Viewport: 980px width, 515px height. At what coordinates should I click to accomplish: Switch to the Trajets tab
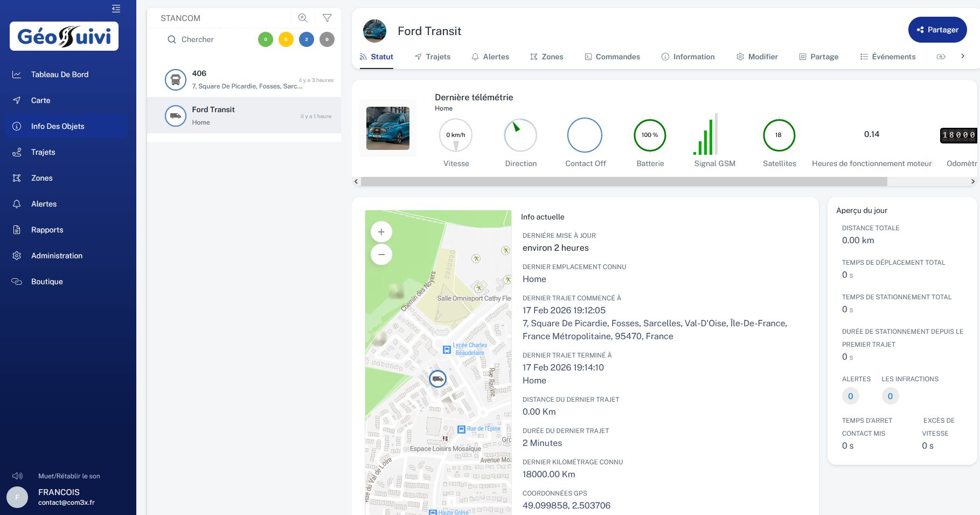[432, 57]
